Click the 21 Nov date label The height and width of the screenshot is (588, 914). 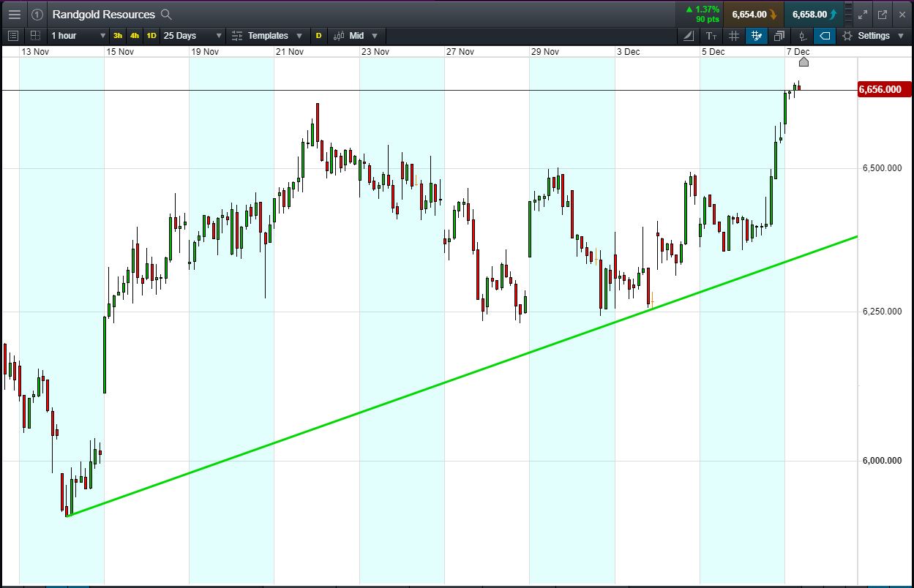point(290,51)
